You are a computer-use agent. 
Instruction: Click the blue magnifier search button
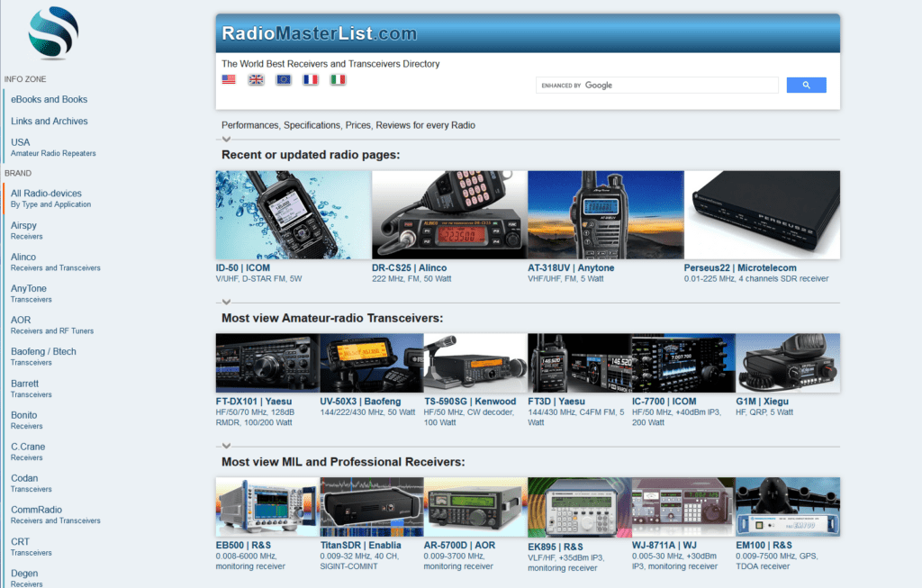(806, 86)
